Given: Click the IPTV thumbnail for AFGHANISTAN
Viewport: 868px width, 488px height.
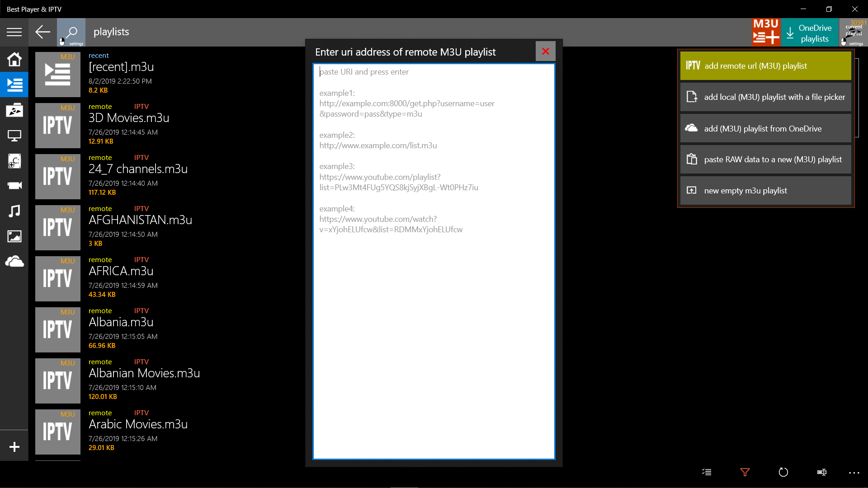Looking at the screenshot, I should click(58, 228).
